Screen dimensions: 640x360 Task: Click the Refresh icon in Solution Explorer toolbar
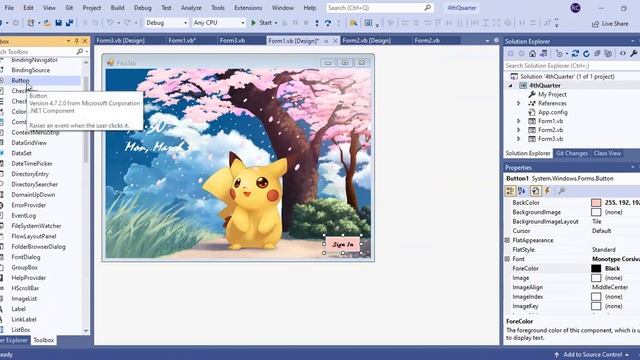click(x=586, y=53)
